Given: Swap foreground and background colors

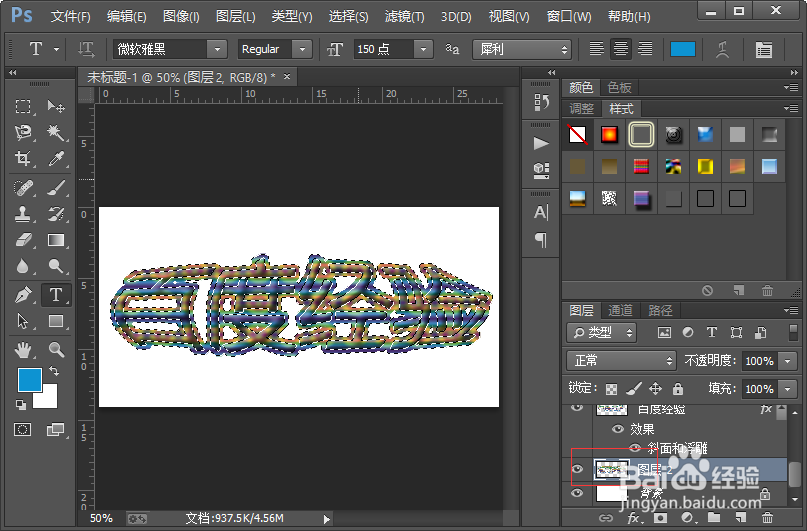Looking at the screenshot, I should [54, 370].
